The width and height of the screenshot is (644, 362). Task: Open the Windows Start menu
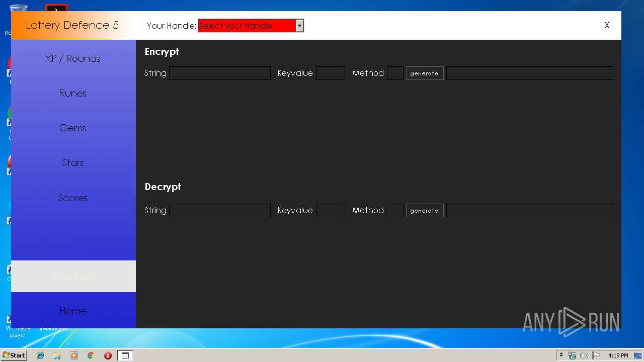click(14, 355)
